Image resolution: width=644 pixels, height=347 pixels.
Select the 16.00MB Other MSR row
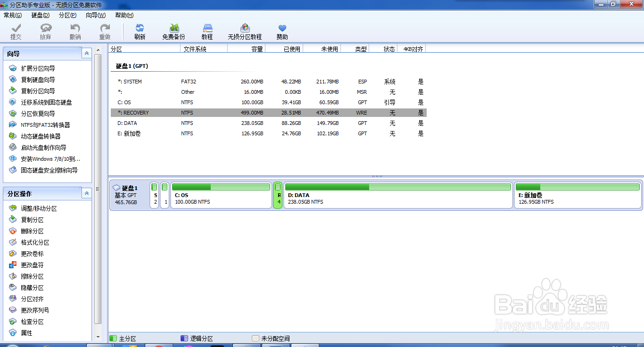(269, 92)
